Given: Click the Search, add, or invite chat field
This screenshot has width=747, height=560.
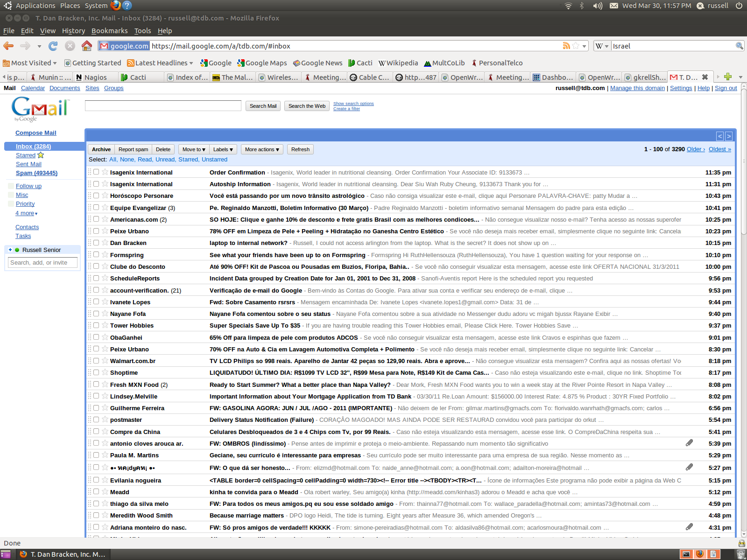Looking at the screenshot, I should coord(42,263).
